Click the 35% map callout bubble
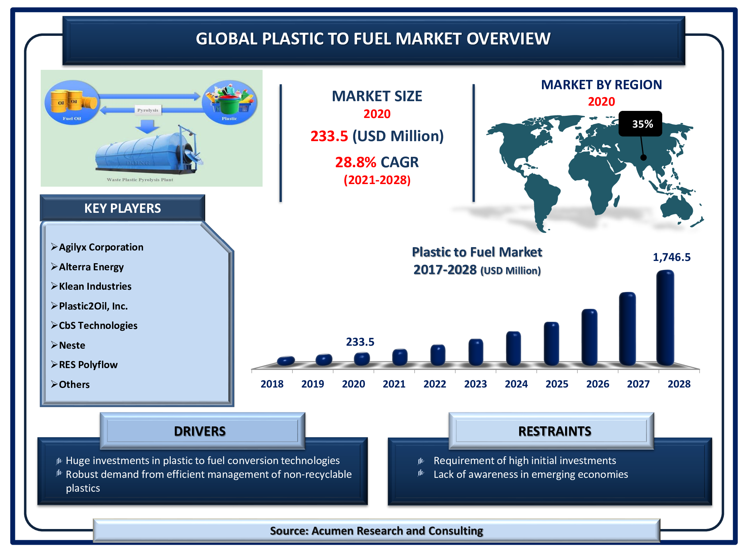Image resolution: width=747 pixels, height=560 pixels. coord(640,124)
